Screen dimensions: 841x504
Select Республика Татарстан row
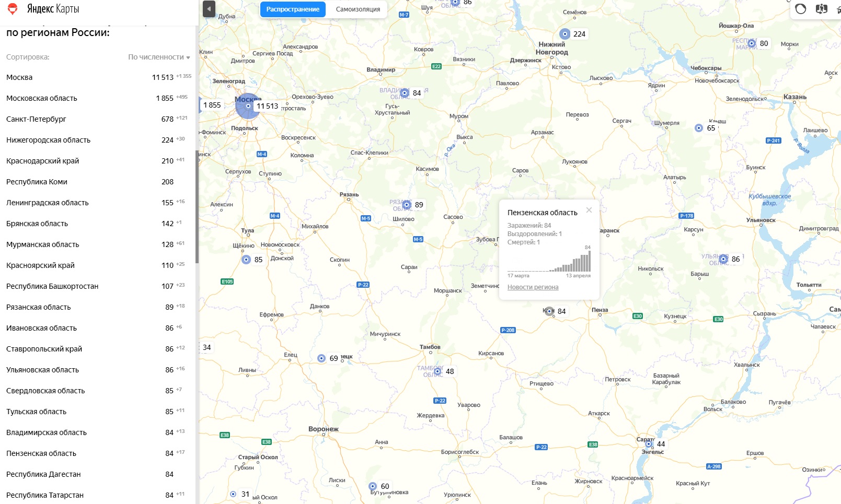click(x=98, y=495)
